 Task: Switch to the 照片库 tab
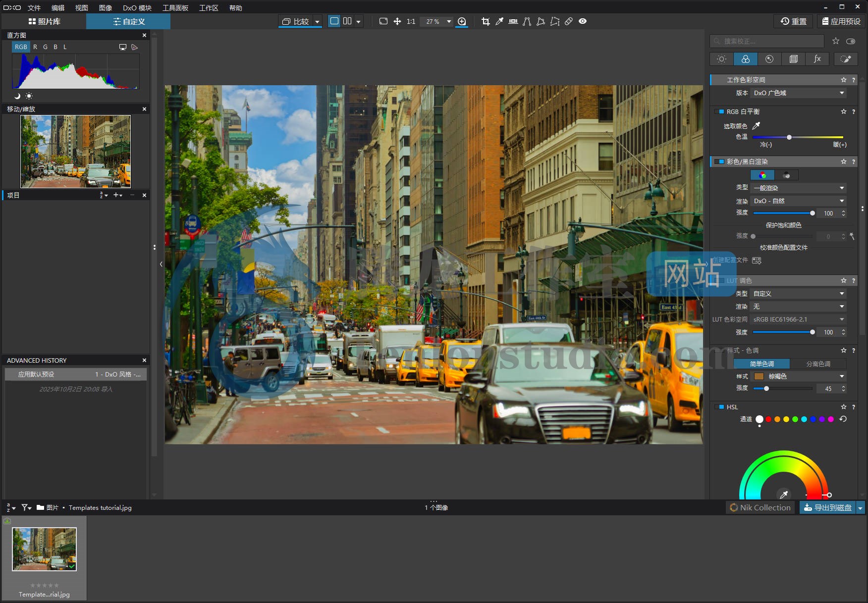[x=44, y=21]
